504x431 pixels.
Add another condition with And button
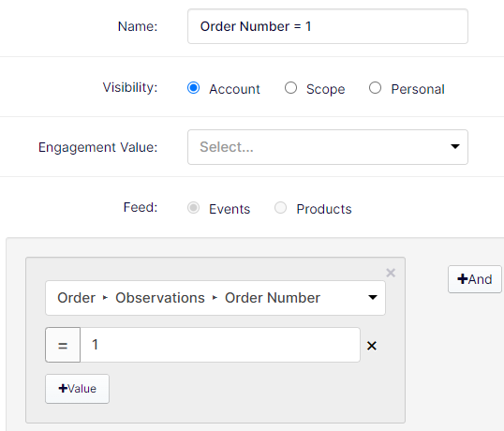pos(475,279)
